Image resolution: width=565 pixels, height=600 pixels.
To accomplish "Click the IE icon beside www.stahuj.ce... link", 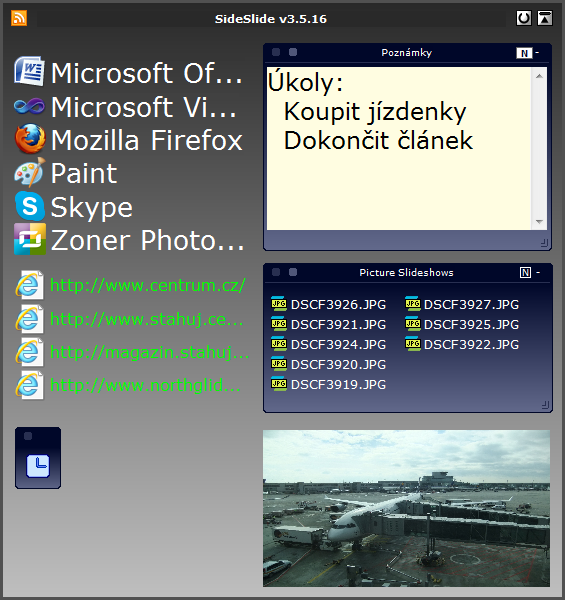I will tap(29, 318).
